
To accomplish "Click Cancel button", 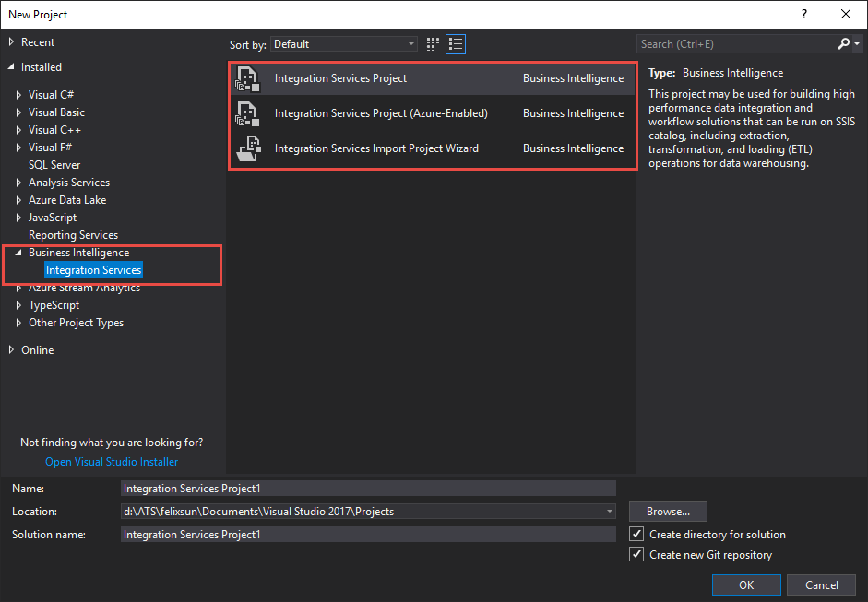I will tap(822, 584).
